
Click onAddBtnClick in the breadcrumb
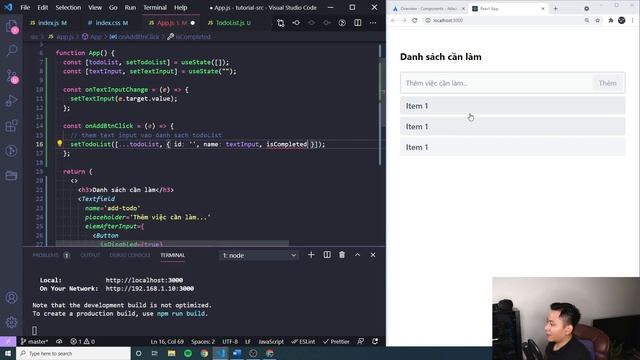[135, 37]
